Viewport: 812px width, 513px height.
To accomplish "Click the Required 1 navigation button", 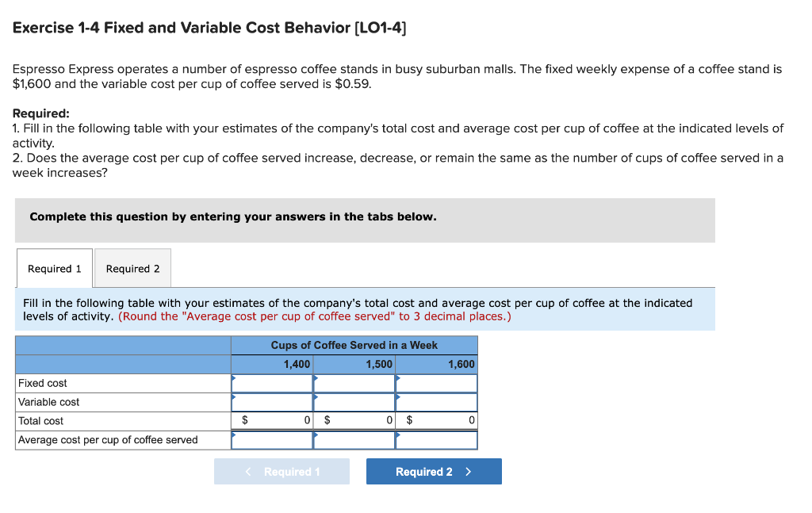I will coord(282,471).
